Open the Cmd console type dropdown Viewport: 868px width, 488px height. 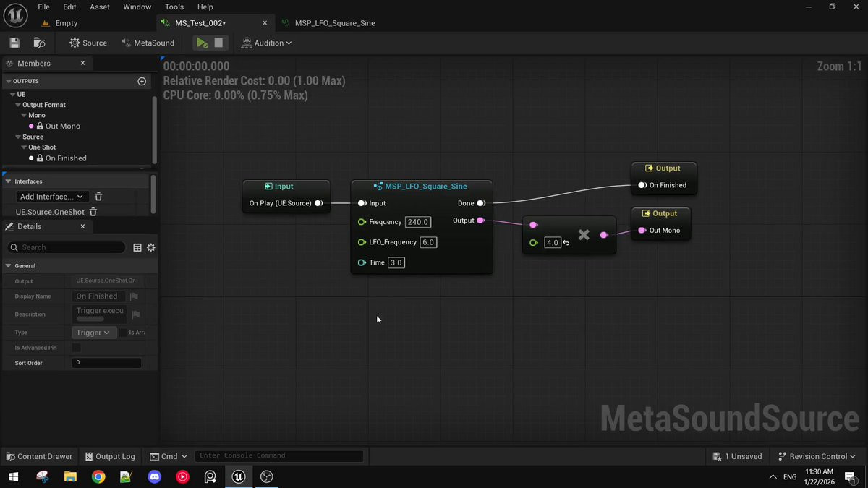169,456
